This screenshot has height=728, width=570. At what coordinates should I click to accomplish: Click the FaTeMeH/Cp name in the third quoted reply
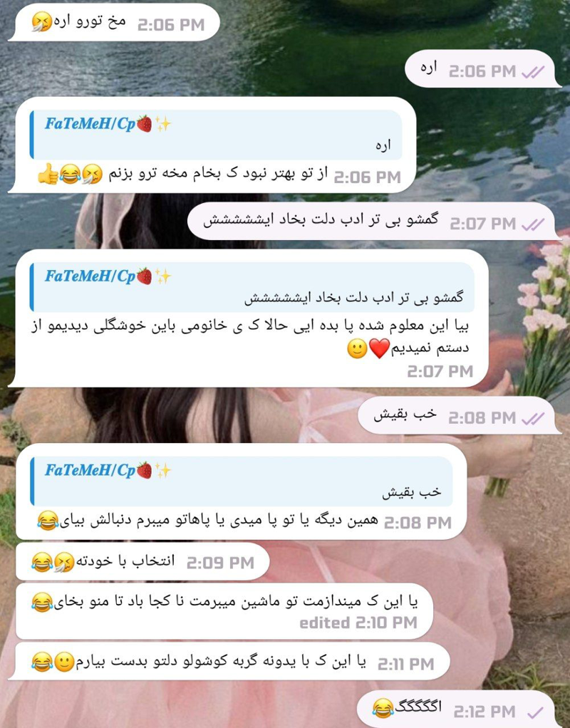click(x=90, y=470)
